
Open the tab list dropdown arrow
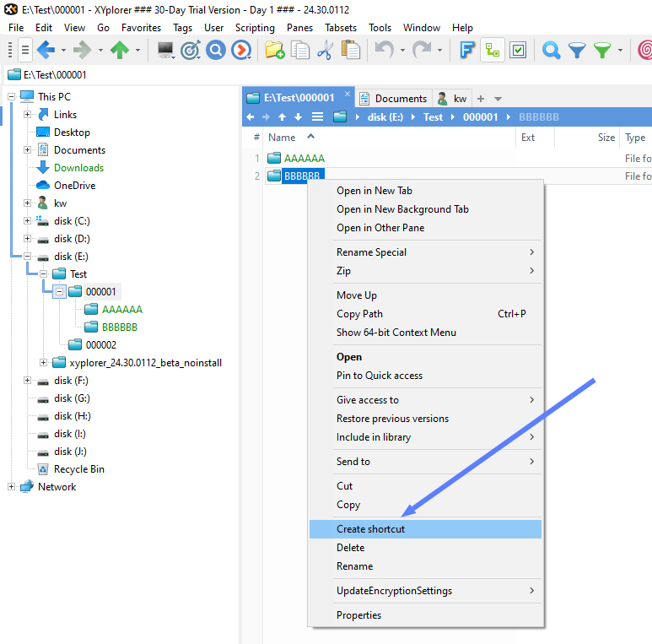coord(498,99)
